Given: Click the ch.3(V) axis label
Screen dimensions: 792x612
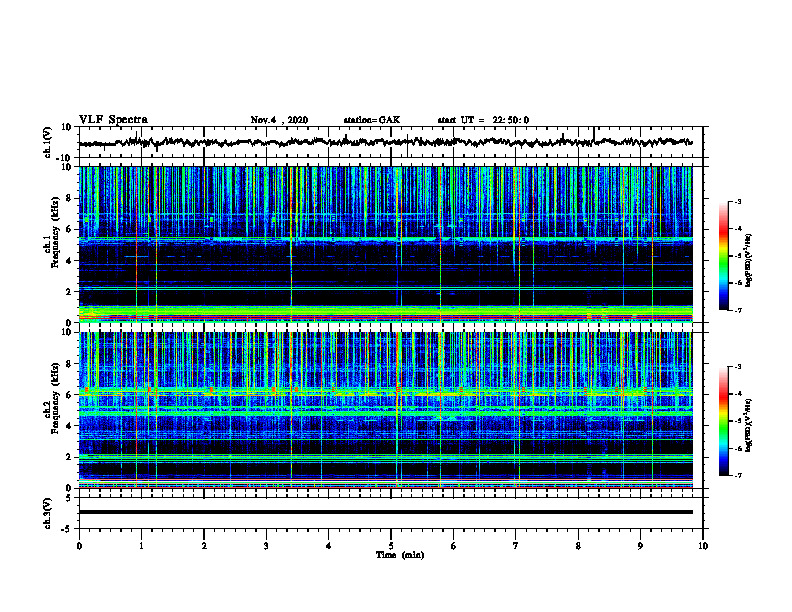Looking at the screenshot, I should pyautogui.click(x=48, y=513).
